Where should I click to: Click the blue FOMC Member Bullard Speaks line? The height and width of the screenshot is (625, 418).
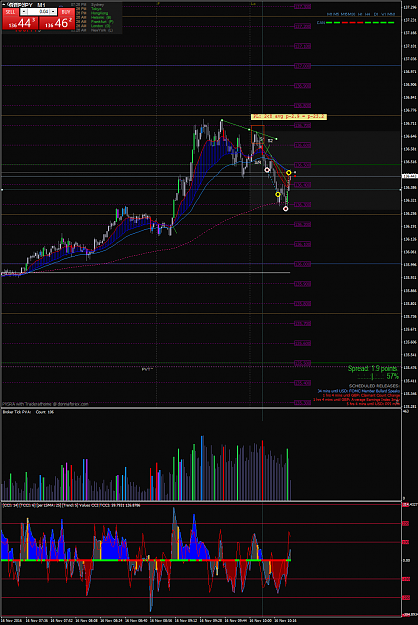359,391
